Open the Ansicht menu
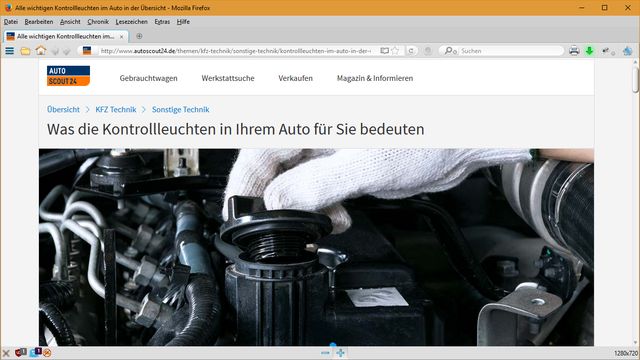This screenshot has width=640, height=360. (x=70, y=22)
